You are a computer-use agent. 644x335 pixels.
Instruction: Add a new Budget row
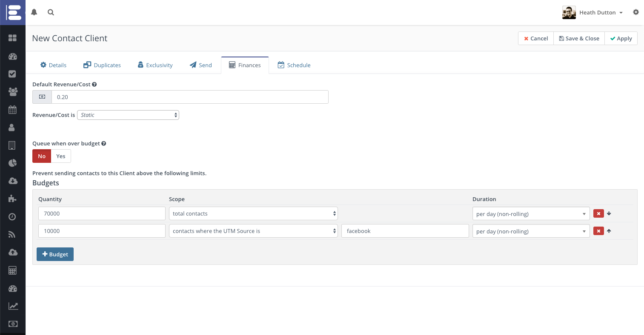click(55, 254)
